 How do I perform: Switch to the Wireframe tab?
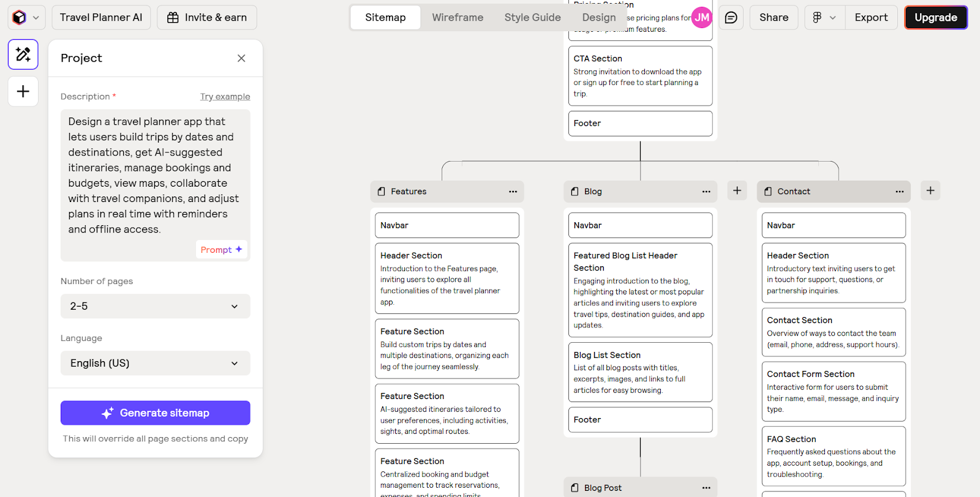[458, 18]
